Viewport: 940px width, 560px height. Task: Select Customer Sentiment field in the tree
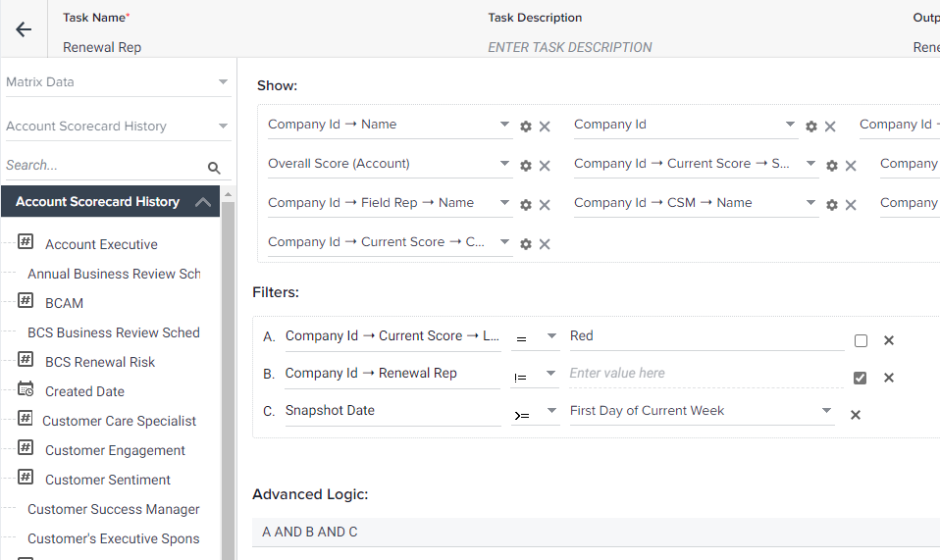[x=108, y=480]
